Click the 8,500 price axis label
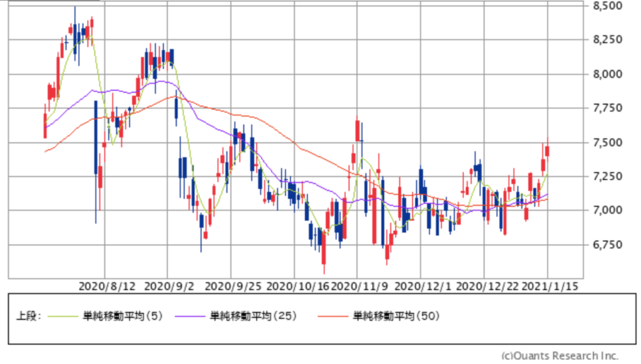This screenshot has width=641, height=364. pyautogui.click(x=607, y=6)
